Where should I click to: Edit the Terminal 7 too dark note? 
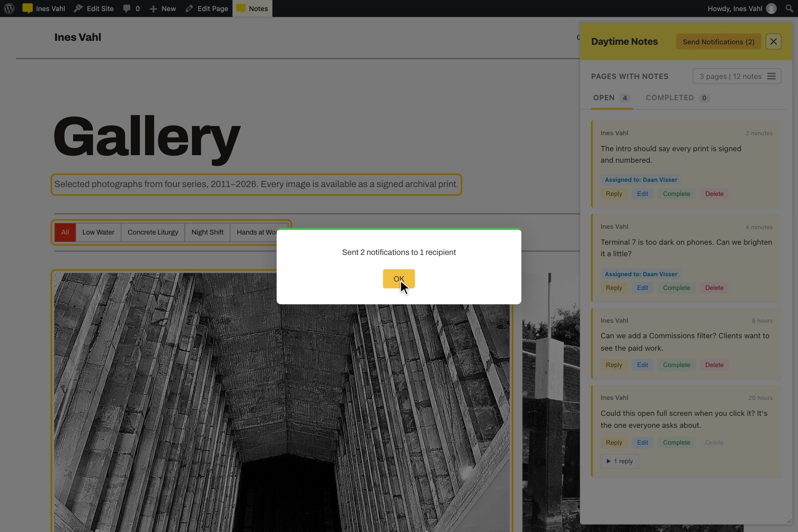click(642, 288)
